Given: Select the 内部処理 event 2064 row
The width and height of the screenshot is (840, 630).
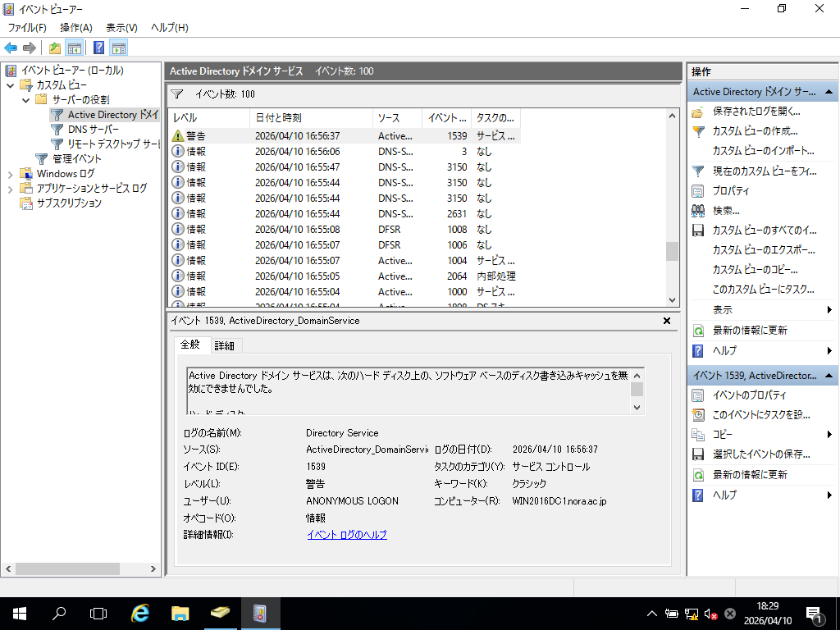Looking at the screenshot, I should coord(344,276).
